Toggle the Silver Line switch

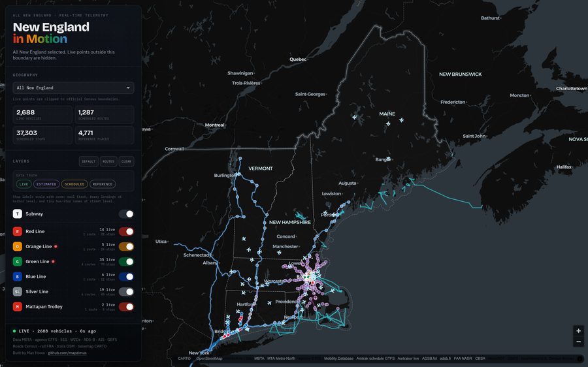tap(126, 291)
